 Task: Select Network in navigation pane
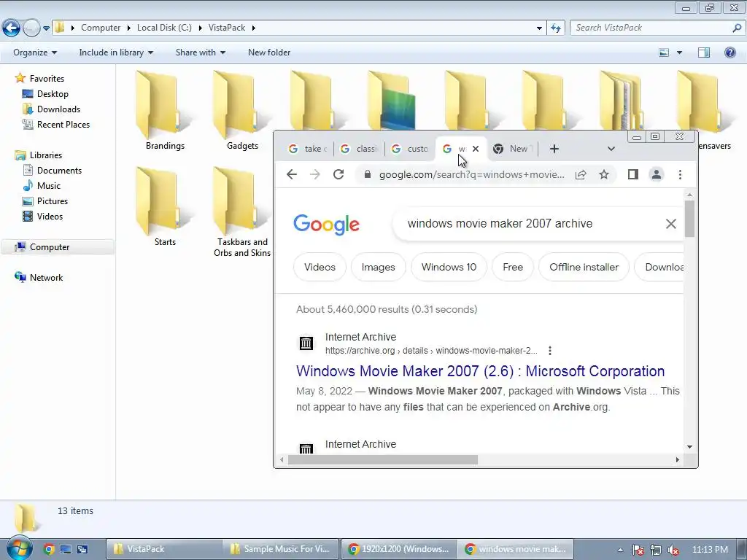[46, 278]
